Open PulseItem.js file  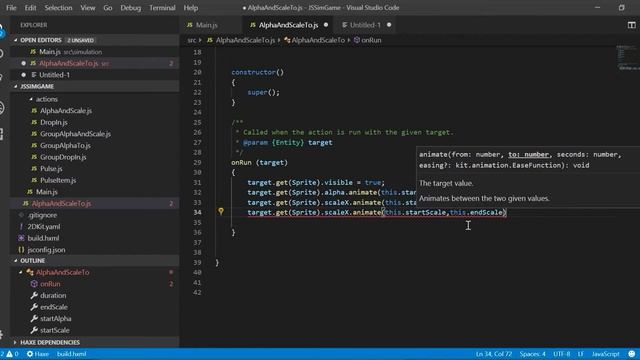tap(58, 180)
